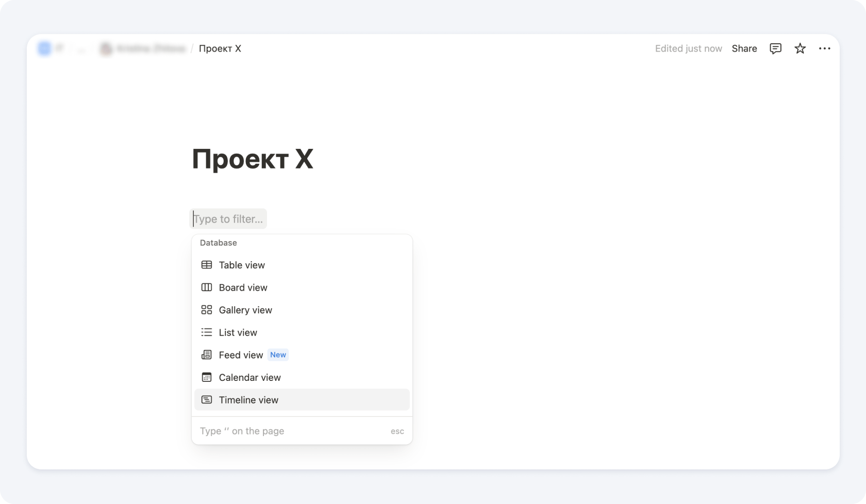Click the Table view grid icon
Viewport: 866px width, 504px height.
tap(207, 265)
